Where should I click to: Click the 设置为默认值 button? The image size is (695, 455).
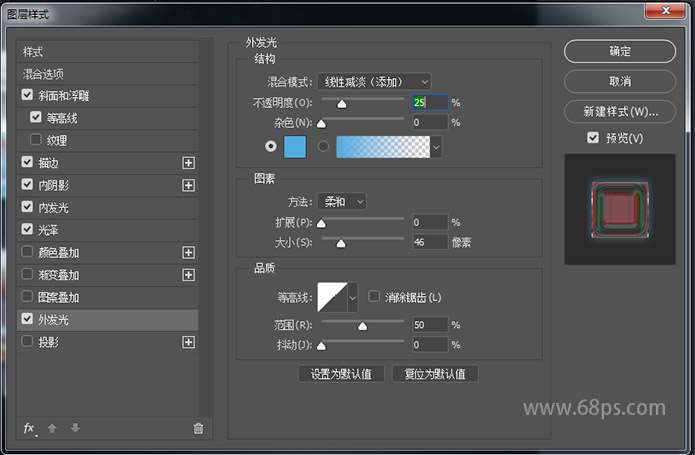[x=341, y=374]
